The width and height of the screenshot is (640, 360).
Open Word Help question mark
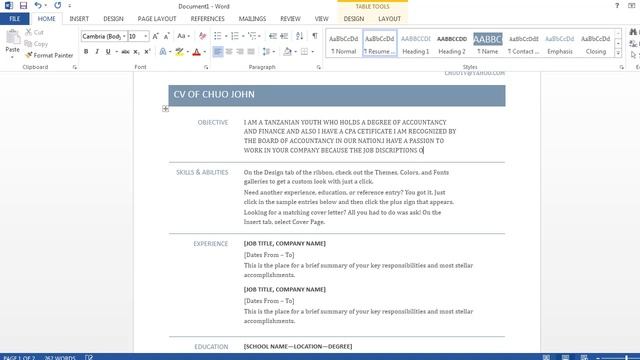tap(617, 6)
